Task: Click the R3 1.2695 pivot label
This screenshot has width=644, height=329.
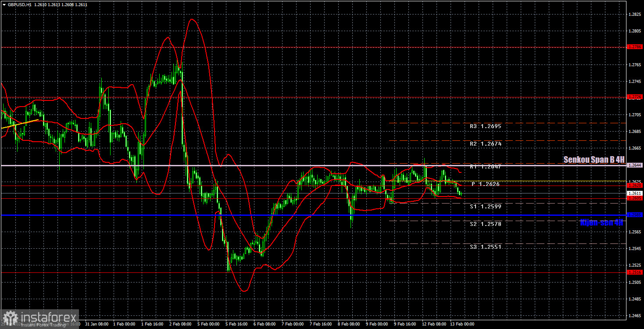Action: point(485,126)
